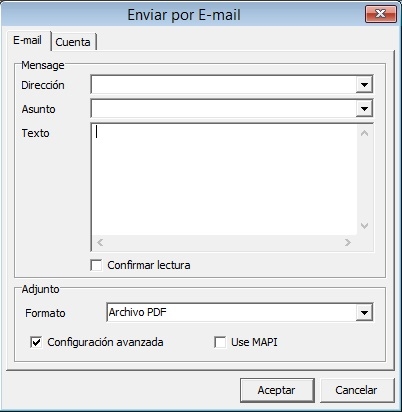The height and width of the screenshot is (412, 402).
Task: Click inside the Asunto input field
Action: pyautogui.click(x=224, y=109)
